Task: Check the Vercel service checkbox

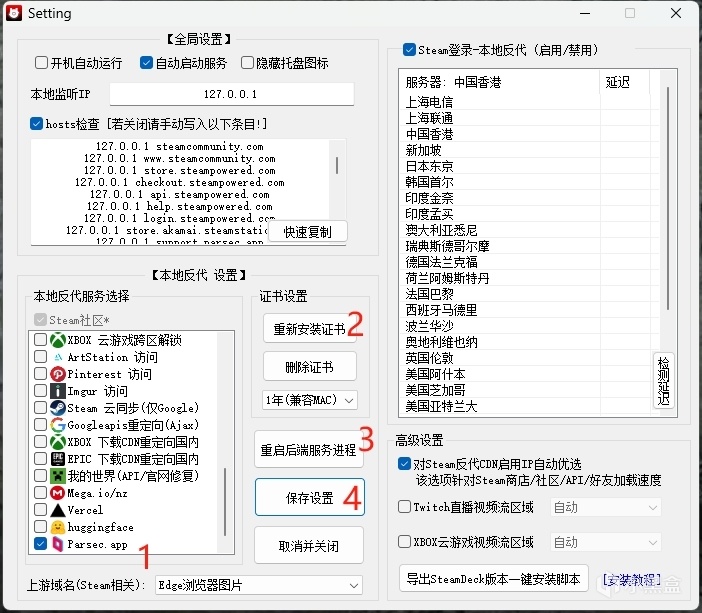Action: coord(41,510)
